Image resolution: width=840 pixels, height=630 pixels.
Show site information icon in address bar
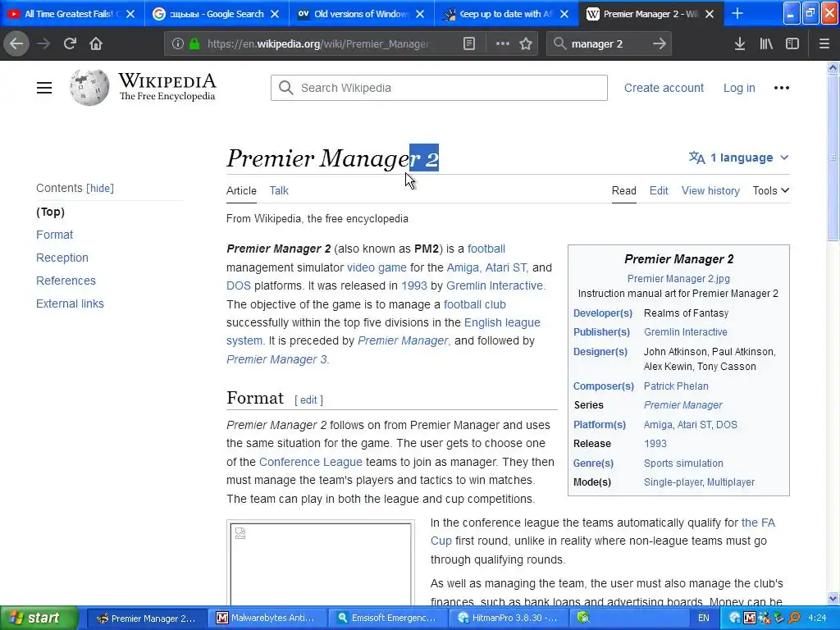178,43
